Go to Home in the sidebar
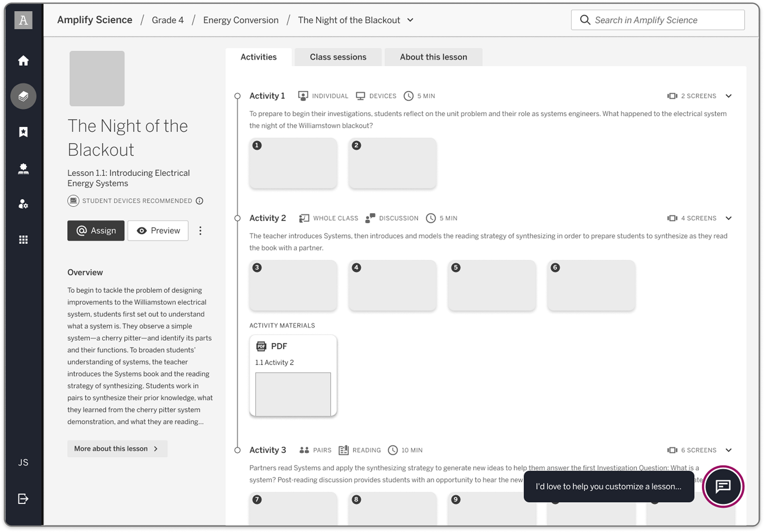764x532 pixels. point(23,61)
